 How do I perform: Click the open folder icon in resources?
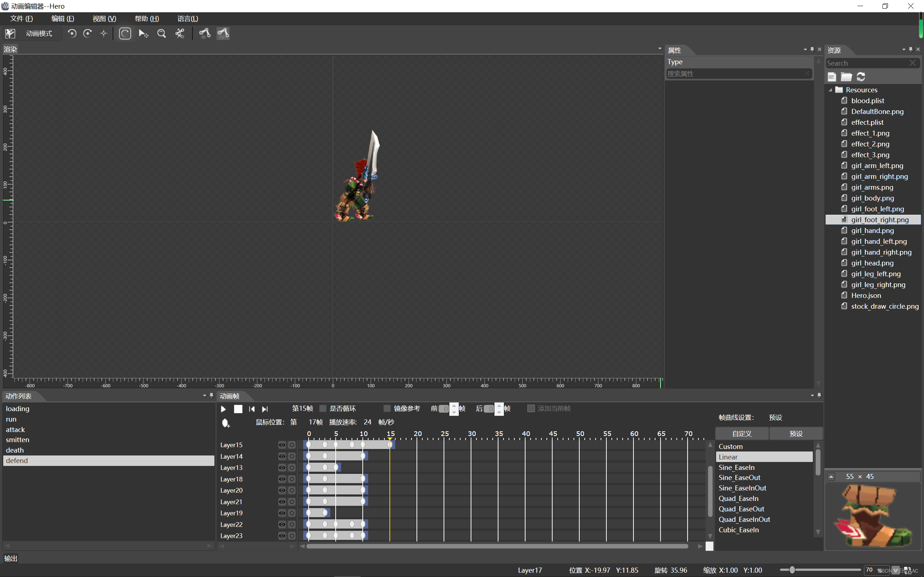coord(846,77)
